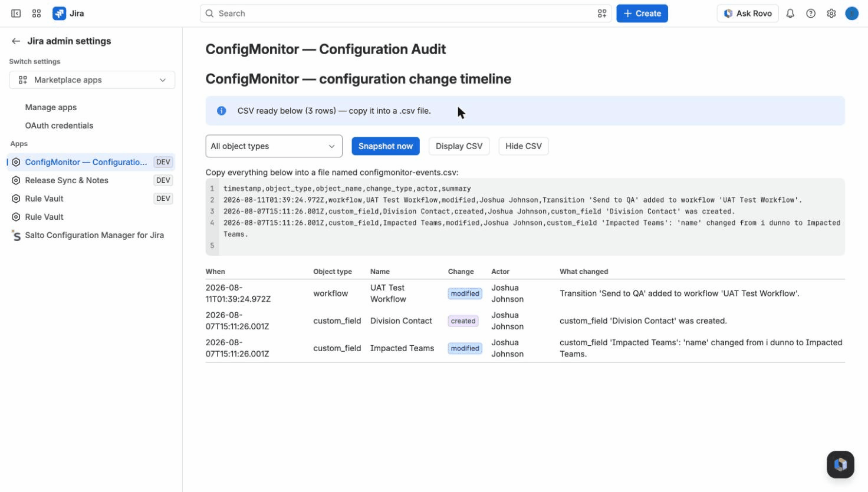The width and height of the screenshot is (868, 492).
Task: Click Transition 'Send to QA' summary cell
Action: coord(679,293)
